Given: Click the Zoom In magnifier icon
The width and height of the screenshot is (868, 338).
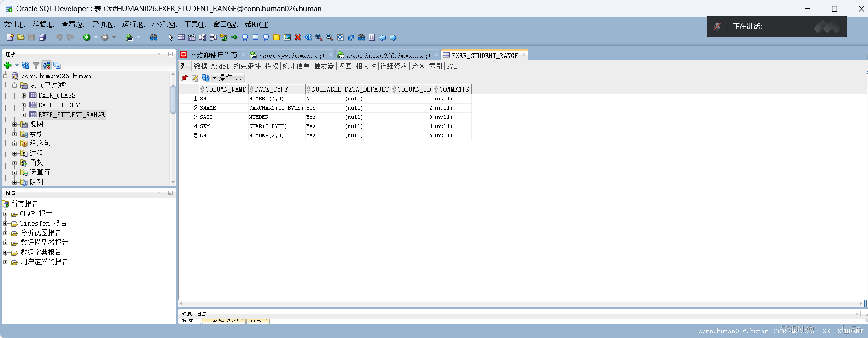Looking at the screenshot, I should [x=319, y=37].
